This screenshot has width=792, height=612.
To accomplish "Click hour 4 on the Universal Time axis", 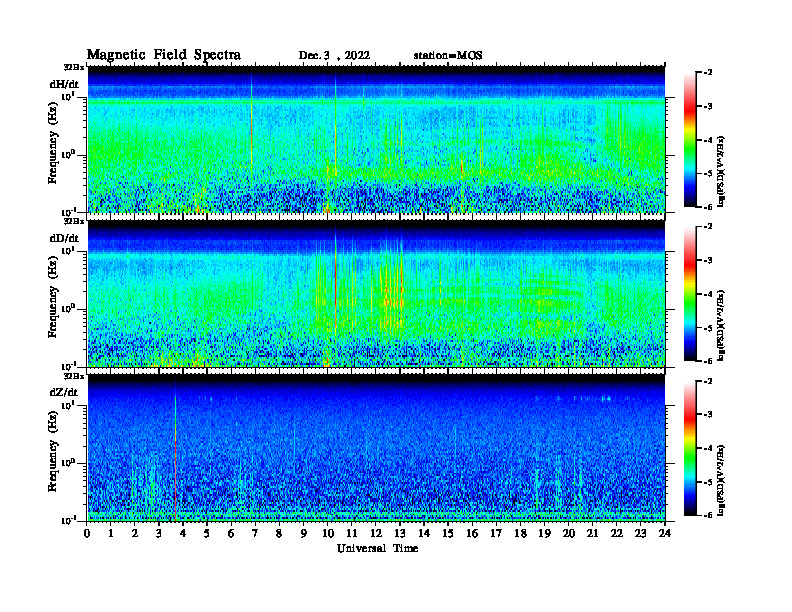I will click(183, 534).
